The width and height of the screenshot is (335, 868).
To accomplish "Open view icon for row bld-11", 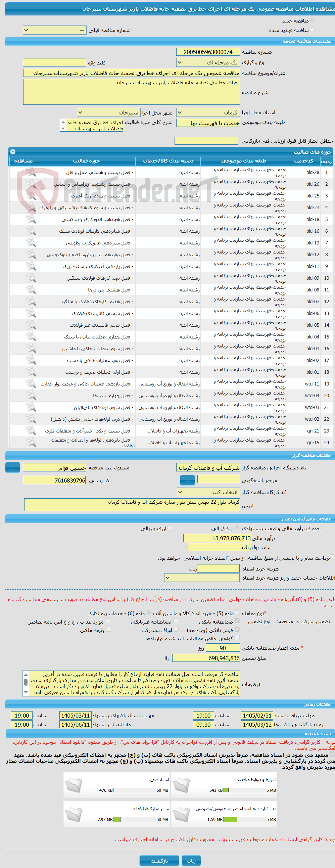I will [x=31, y=266].
